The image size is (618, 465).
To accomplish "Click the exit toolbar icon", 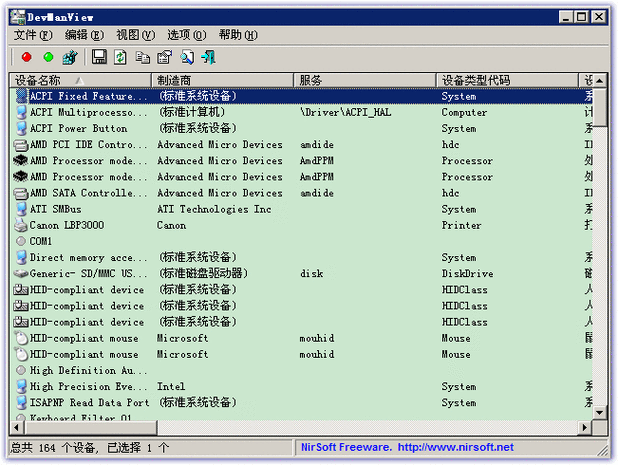I will click(208, 58).
